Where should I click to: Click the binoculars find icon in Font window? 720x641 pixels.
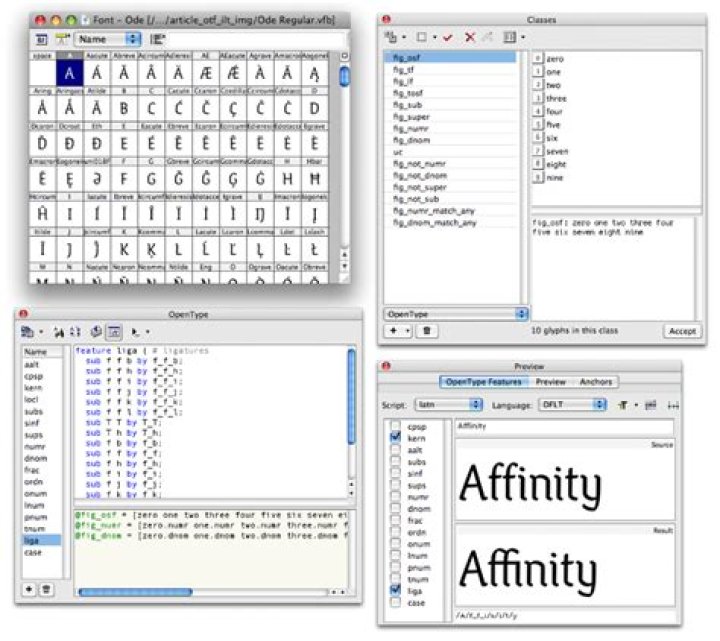(x=62, y=39)
